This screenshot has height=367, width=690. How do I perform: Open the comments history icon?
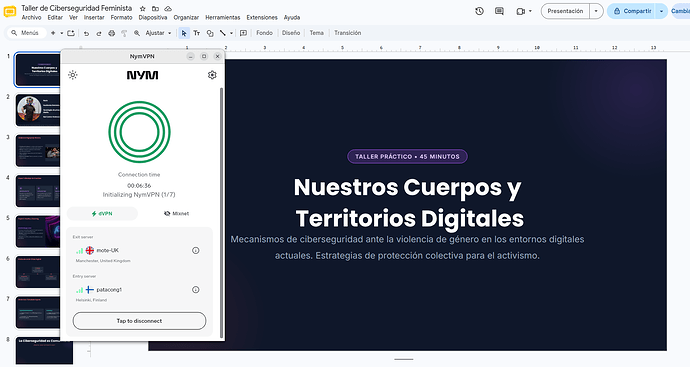coord(499,11)
